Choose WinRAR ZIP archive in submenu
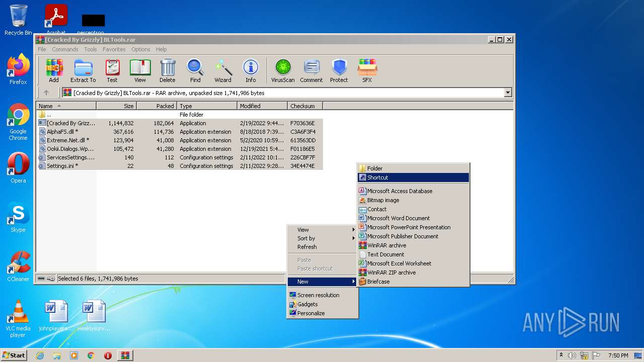Viewport: 644px width, 362px height. (x=413, y=273)
